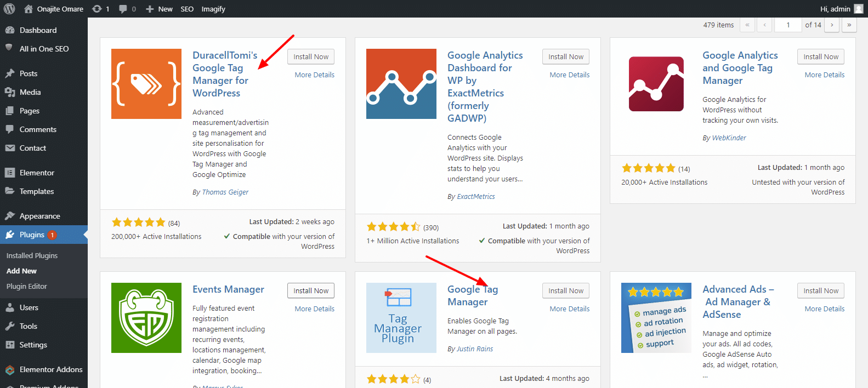868x388 pixels.
Task: View More Details for Events Manager
Action: [315, 309]
